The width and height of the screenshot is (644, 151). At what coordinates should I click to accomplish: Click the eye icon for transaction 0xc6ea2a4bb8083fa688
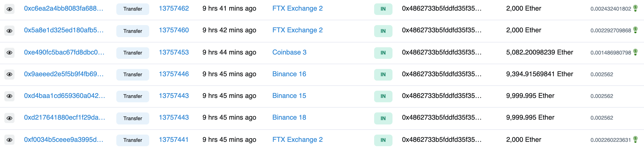9,9
